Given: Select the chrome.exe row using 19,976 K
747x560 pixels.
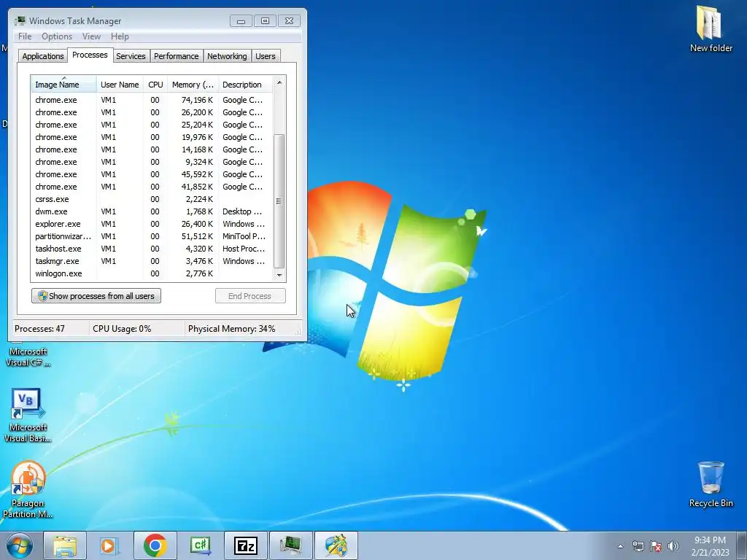Looking at the screenshot, I should tap(152, 137).
